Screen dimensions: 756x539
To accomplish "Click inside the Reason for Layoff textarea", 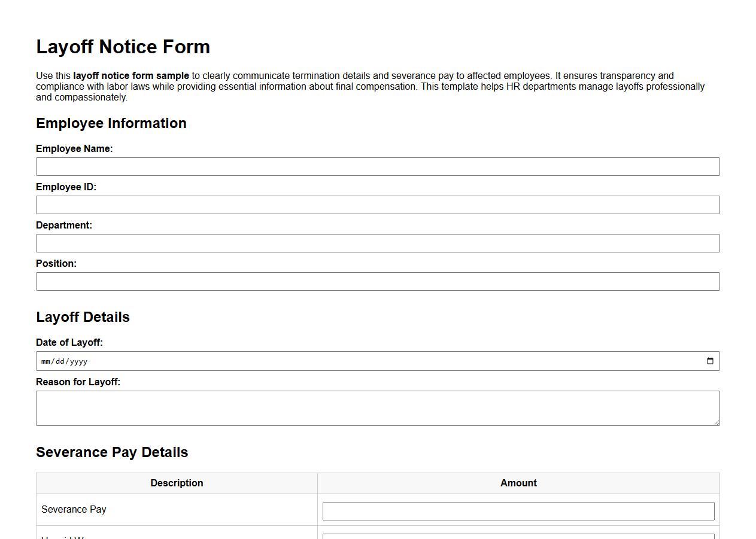I will [378, 407].
